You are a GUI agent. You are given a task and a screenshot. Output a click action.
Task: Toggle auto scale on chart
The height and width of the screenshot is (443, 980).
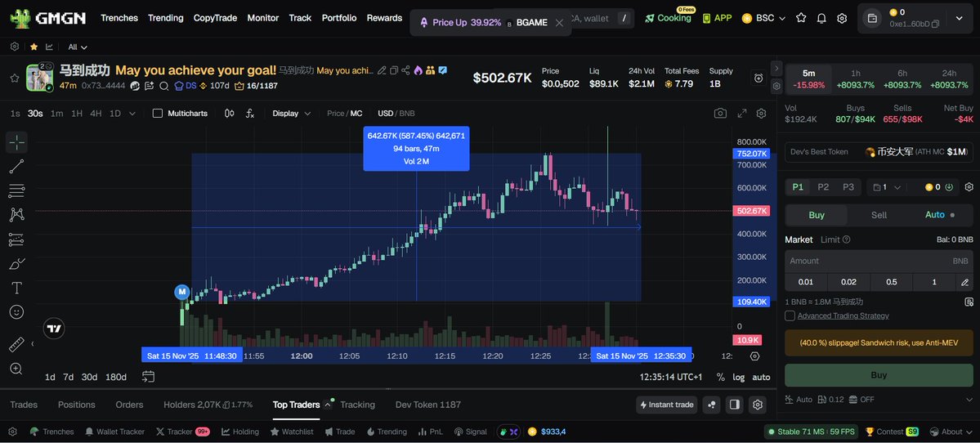pos(761,377)
